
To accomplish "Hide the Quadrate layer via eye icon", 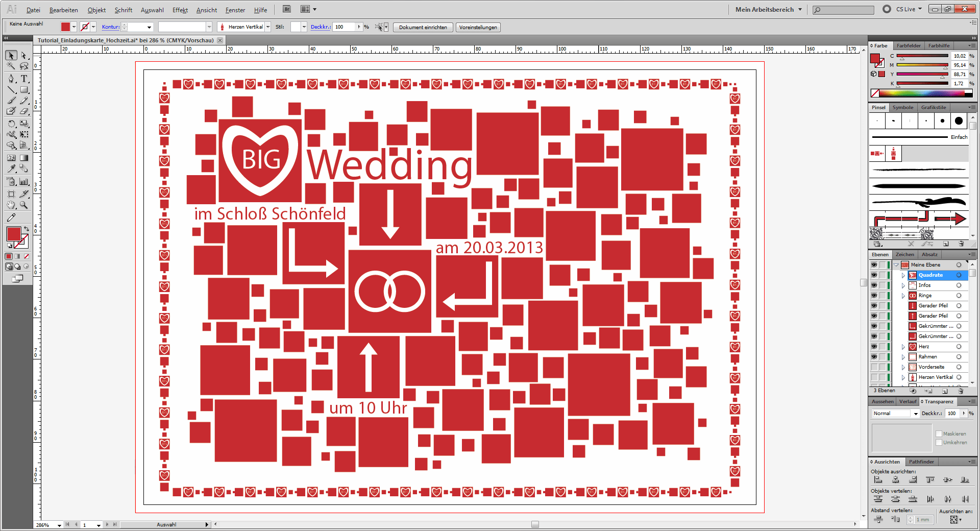I will pos(874,275).
